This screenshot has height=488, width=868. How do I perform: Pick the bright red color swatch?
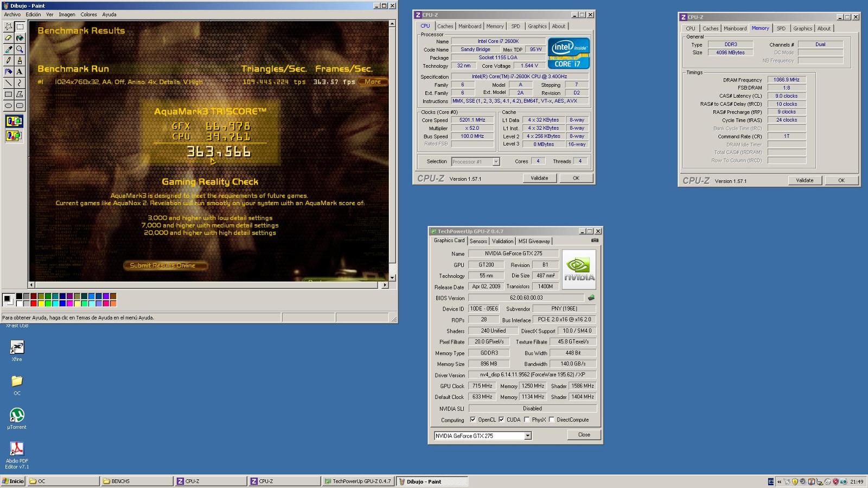coord(34,303)
